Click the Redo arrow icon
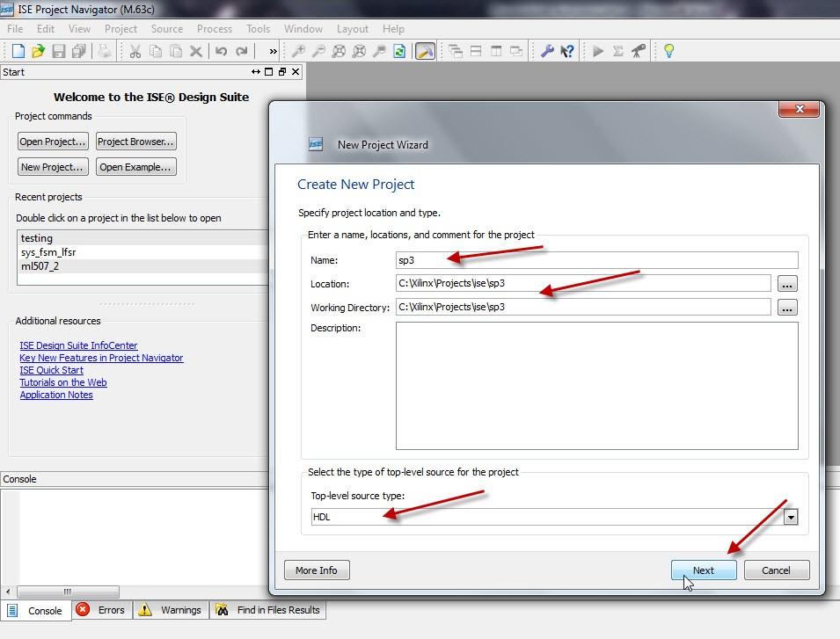This screenshot has height=639, width=840. pos(242,51)
